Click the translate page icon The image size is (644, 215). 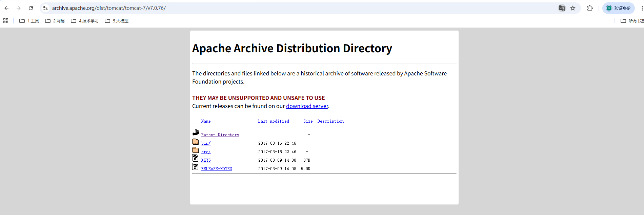tap(562, 8)
